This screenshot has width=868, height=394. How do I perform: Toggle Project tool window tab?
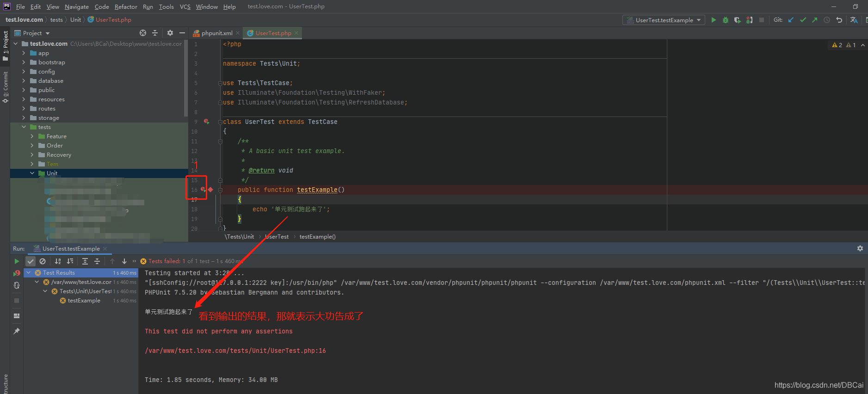tap(5, 45)
